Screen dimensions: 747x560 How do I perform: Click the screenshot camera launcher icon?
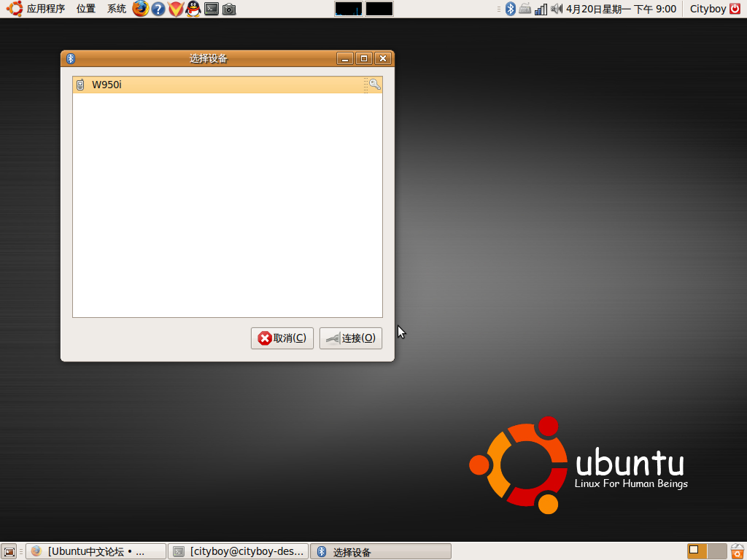tap(229, 9)
